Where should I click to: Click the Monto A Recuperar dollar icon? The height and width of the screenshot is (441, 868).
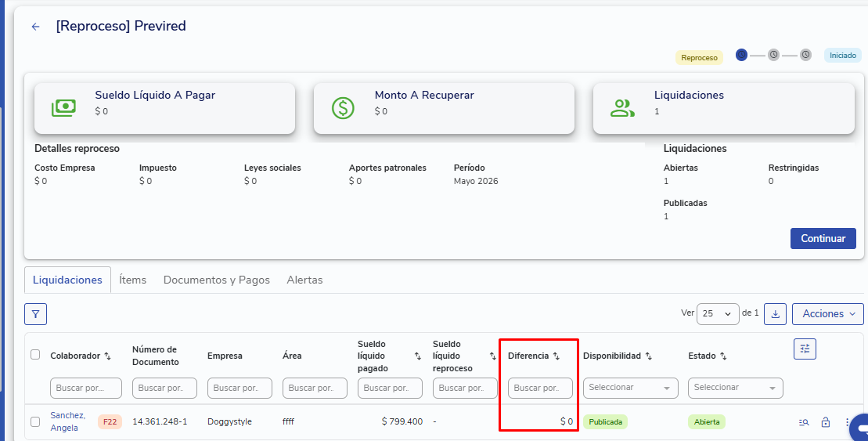click(343, 108)
